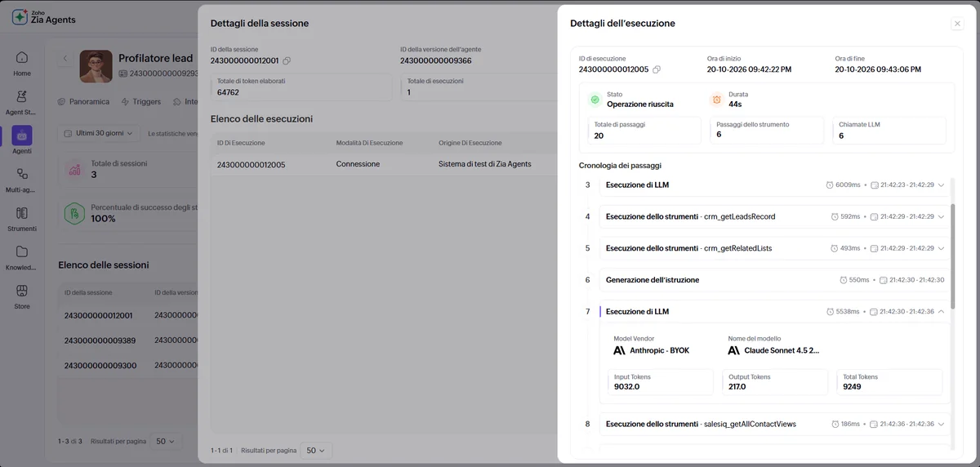The width and height of the screenshot is (980, 467).
Task: Copy the session ID 243000000012001
Action: pyautogui.click(x=287, y=61)
